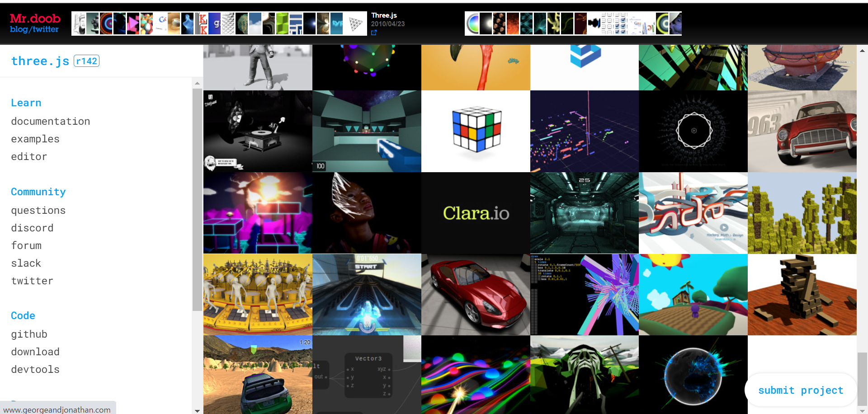The height and width of the screenshot is (414, 868).
Task: Open the Clara.io project tile
Action: point(476,213)
